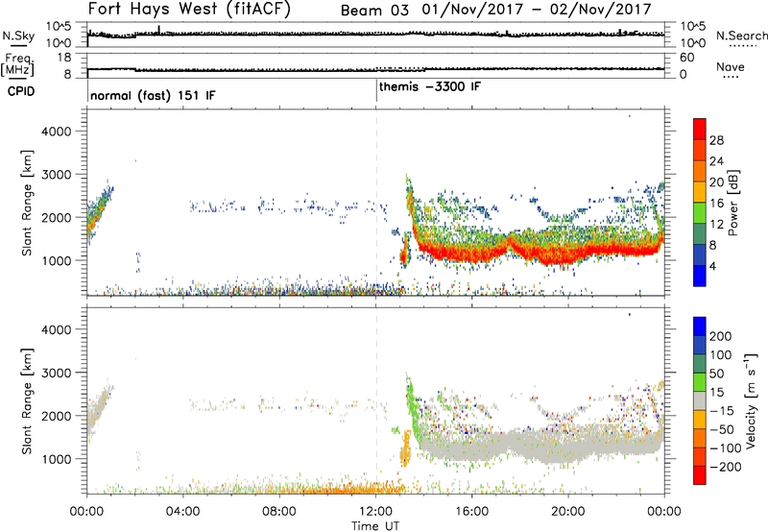Click the red segment of the power colorbar
This screenshot has height=532, width=768.
point(700,130)
